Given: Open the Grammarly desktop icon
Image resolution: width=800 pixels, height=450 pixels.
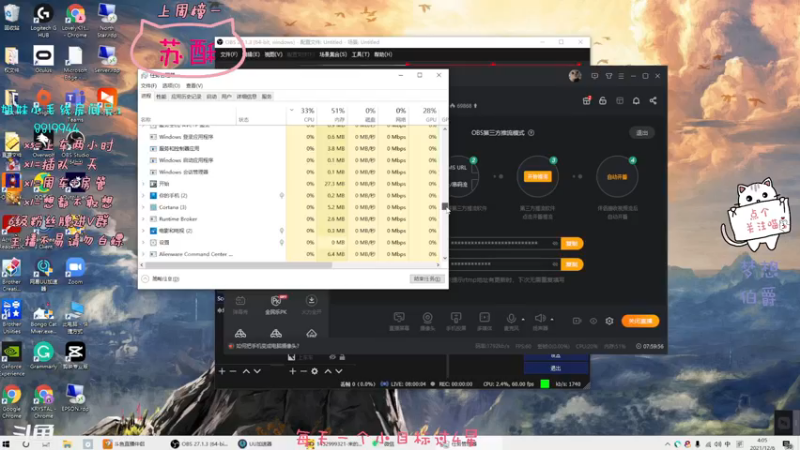Looking at the screenshot, I should [43, 356].
